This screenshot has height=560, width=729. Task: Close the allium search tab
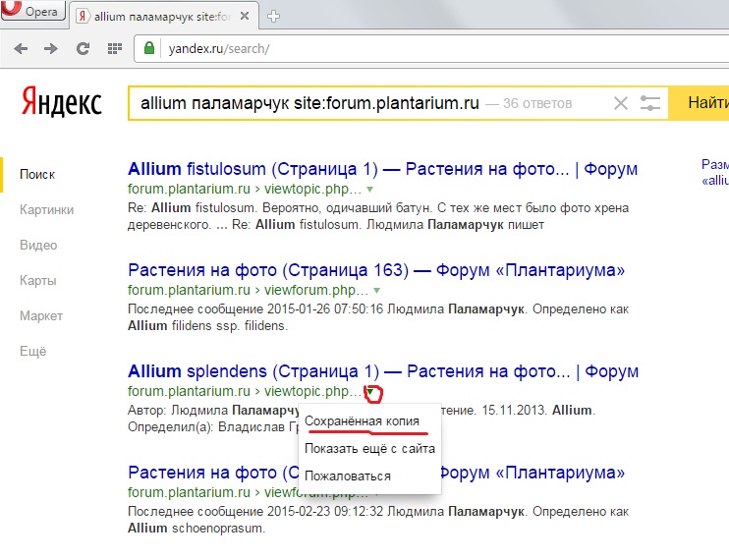point(252,16)
